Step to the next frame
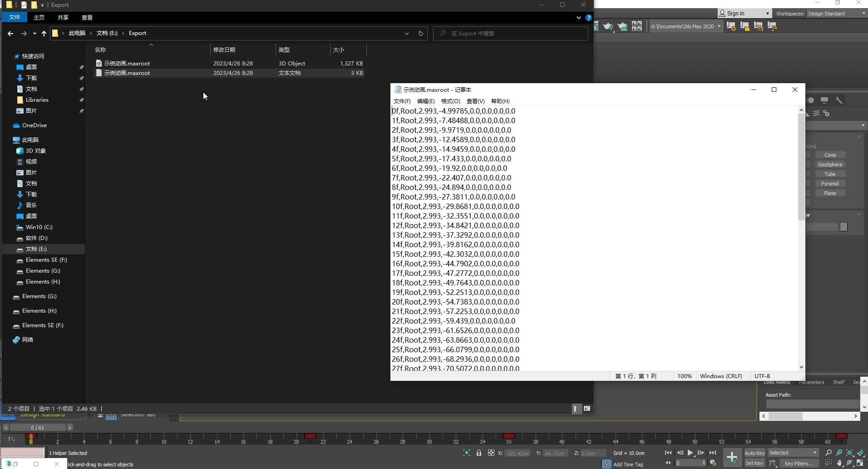This screenshot has height=469, width=868. tap(701, 453)
